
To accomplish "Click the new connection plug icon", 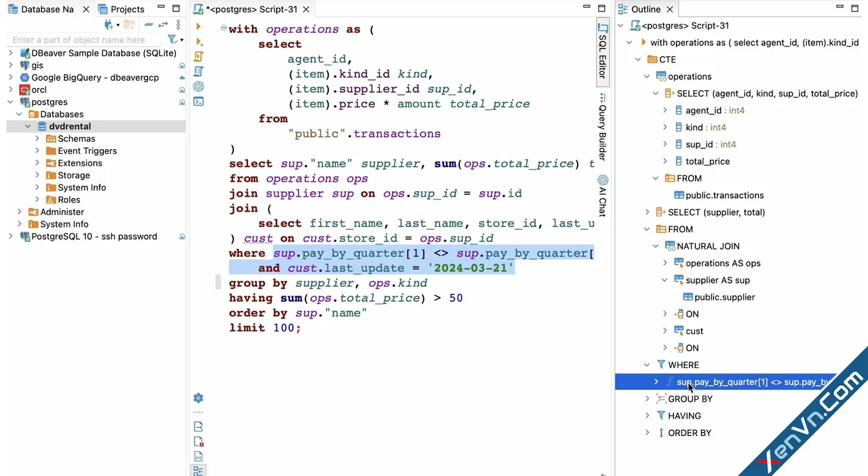I will pos(108,25).
